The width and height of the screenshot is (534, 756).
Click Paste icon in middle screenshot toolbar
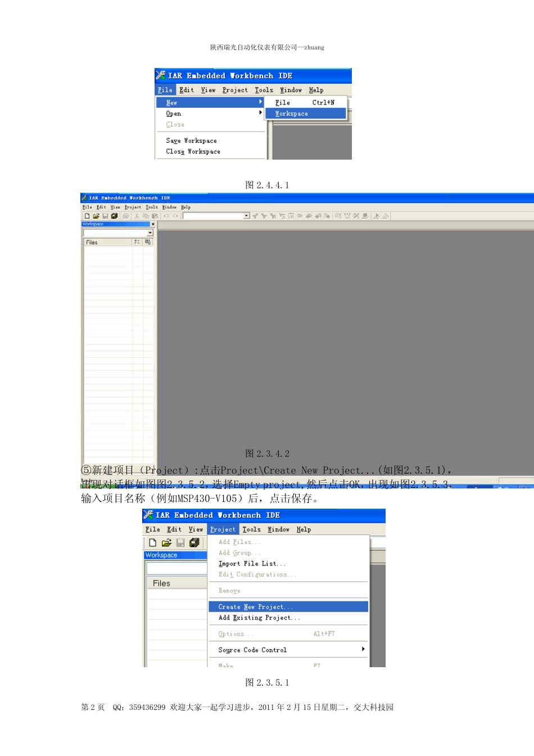(x=155, y=216)
